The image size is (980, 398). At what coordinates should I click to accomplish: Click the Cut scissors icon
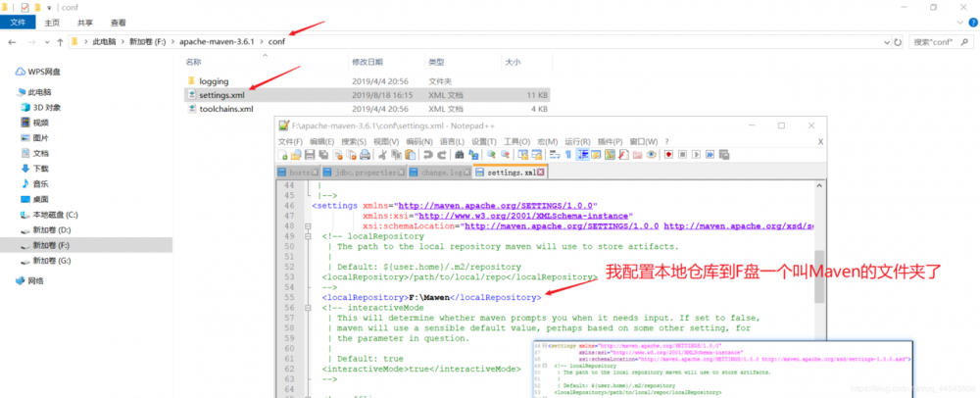coord(382,154)
